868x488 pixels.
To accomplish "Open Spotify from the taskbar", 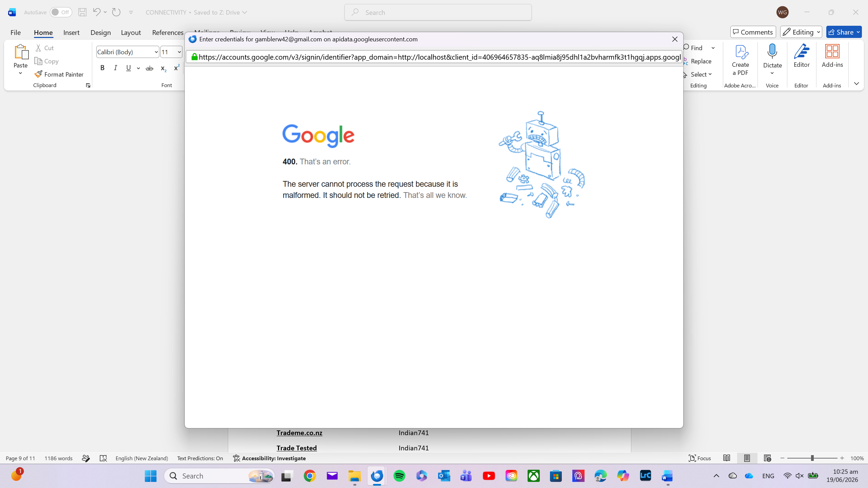I will coord(399,476).
